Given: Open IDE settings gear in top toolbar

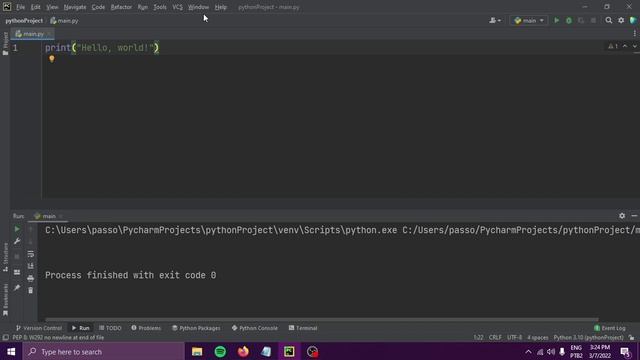Looking at the screenshot, I should tap(621, 20).
